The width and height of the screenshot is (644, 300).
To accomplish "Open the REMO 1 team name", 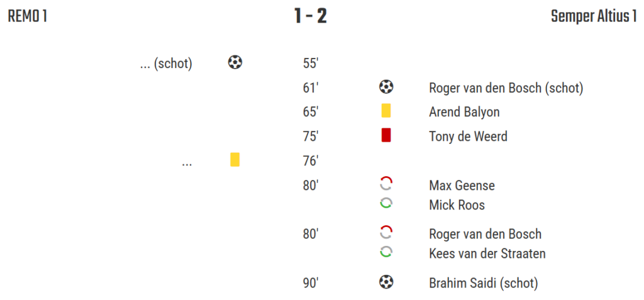I will point(28,17).
